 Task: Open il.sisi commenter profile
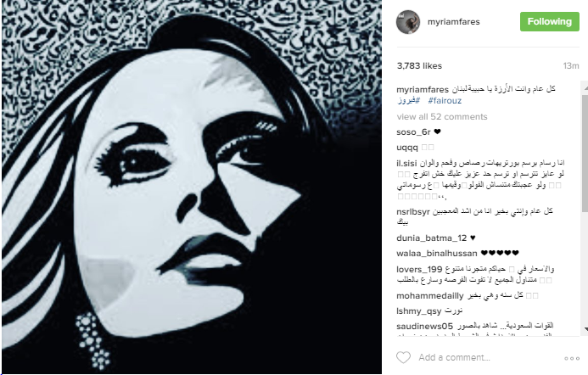(x=407, y=164)
